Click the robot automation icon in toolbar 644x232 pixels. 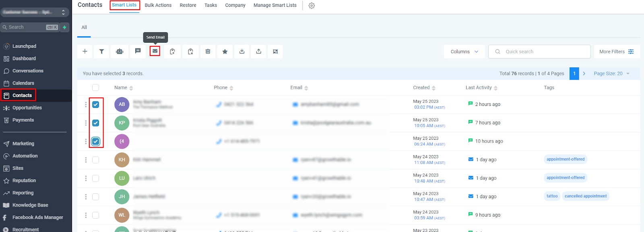(120, 52)
